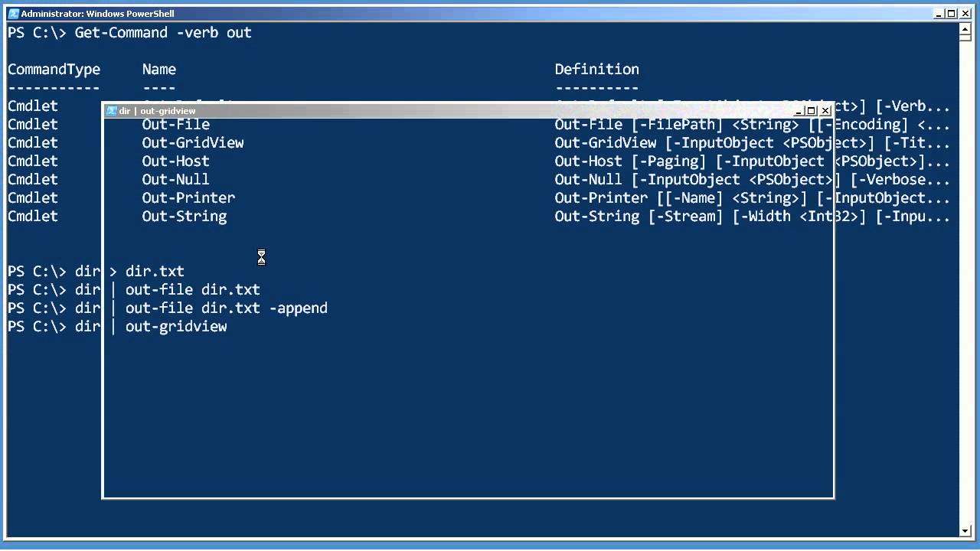980x551 pixels.
Task: Click the Definition column header text
Action: click(596, 70)
